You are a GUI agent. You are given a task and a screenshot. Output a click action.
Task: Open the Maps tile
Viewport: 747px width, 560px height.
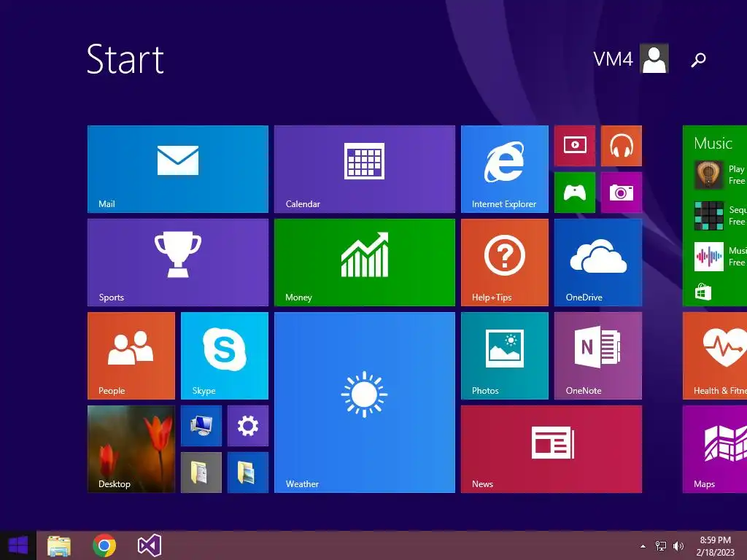tap(715, 449)
